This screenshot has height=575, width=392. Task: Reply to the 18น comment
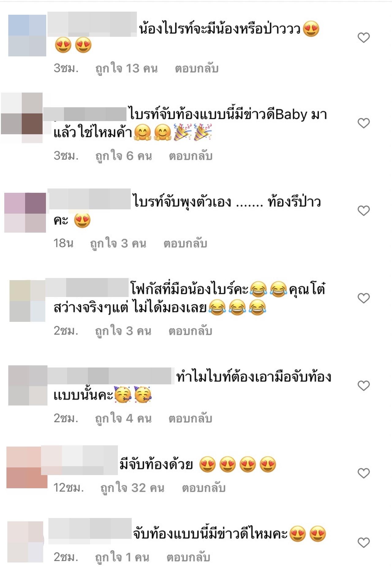pos(185,244)
